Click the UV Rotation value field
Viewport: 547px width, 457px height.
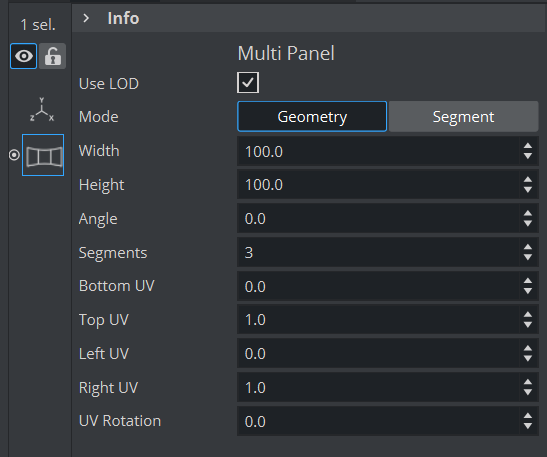pos(379,421)
